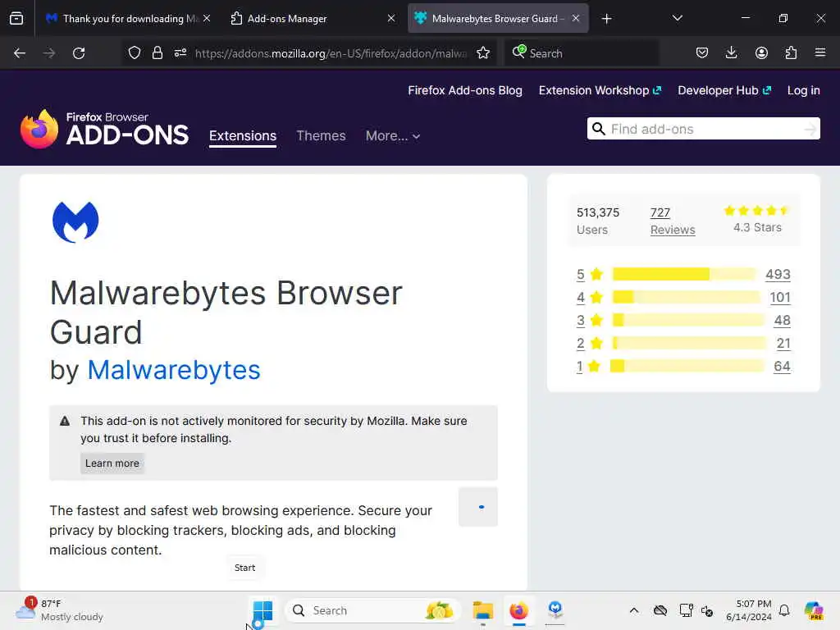The height and width of the screenshot is (630, 840).
Task: Open the 493 five-star reviews count
Action: coord(778,274)
